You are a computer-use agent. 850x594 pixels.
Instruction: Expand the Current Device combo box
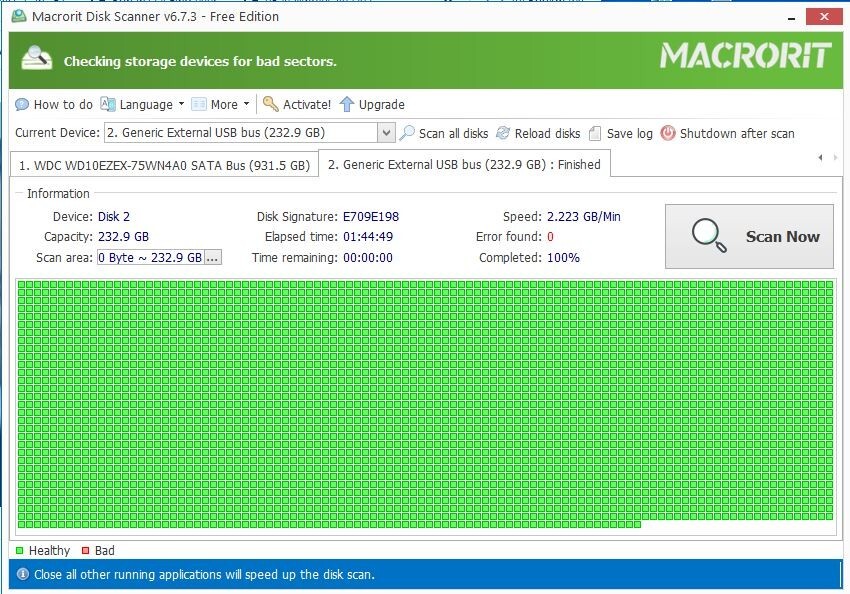[385, 133]
